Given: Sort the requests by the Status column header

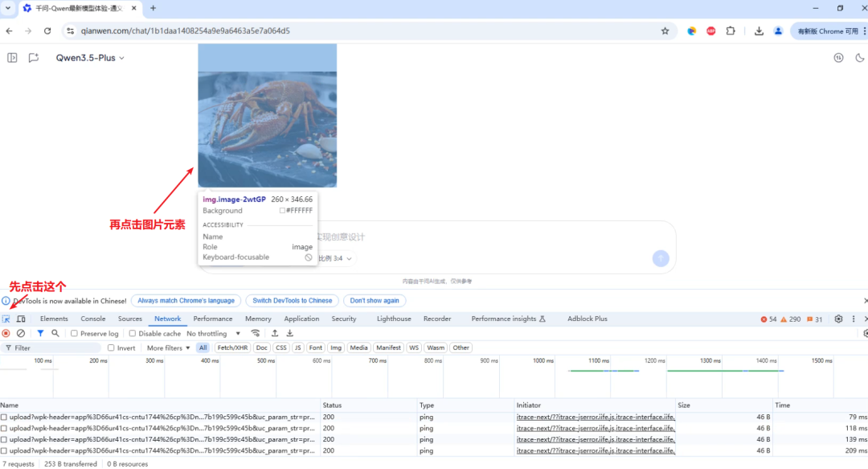Looking at the screenshot, I should [x=368, y=405].
